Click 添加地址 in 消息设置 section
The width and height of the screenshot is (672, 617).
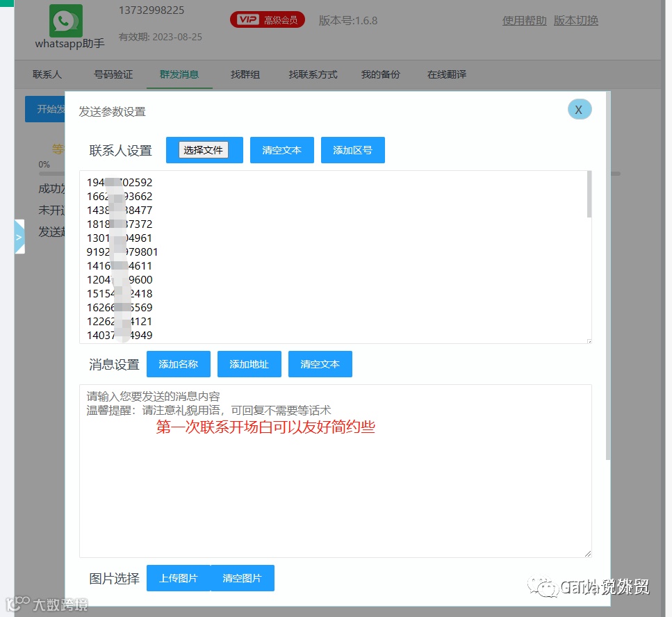(249, 364)
